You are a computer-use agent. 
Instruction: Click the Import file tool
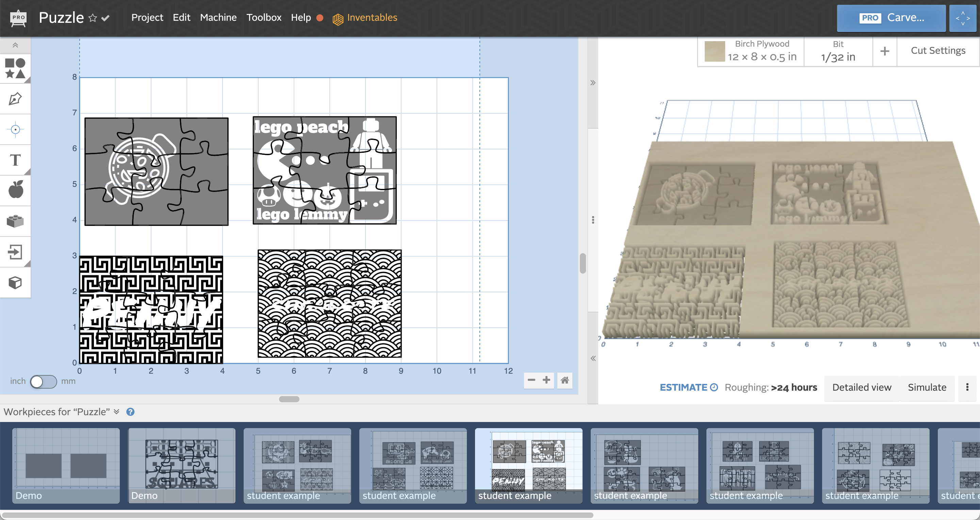point(15,252)
